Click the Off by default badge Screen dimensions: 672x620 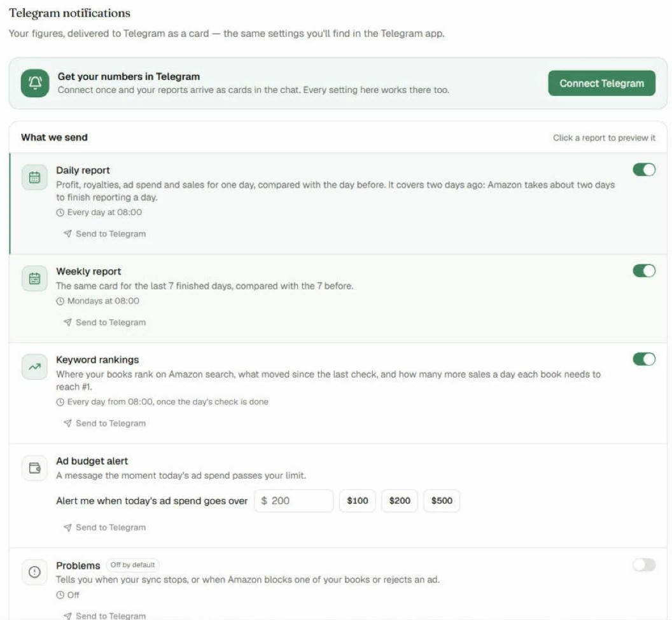tap(132, 565)
